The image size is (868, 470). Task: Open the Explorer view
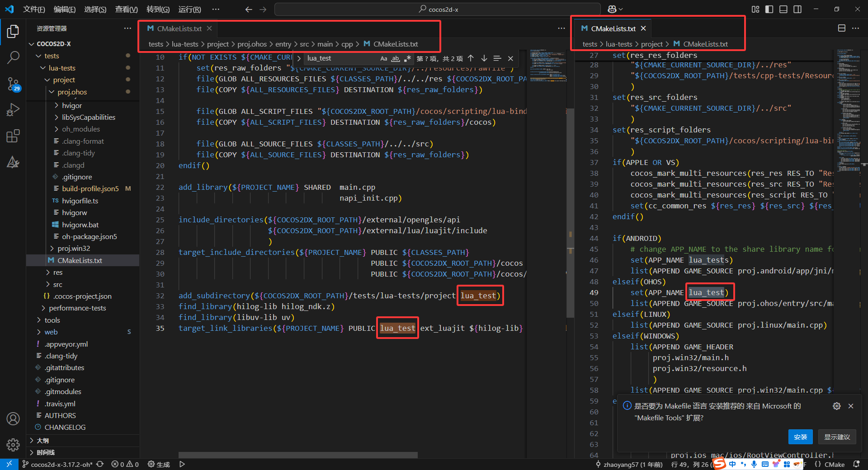[x=13, y=31]
